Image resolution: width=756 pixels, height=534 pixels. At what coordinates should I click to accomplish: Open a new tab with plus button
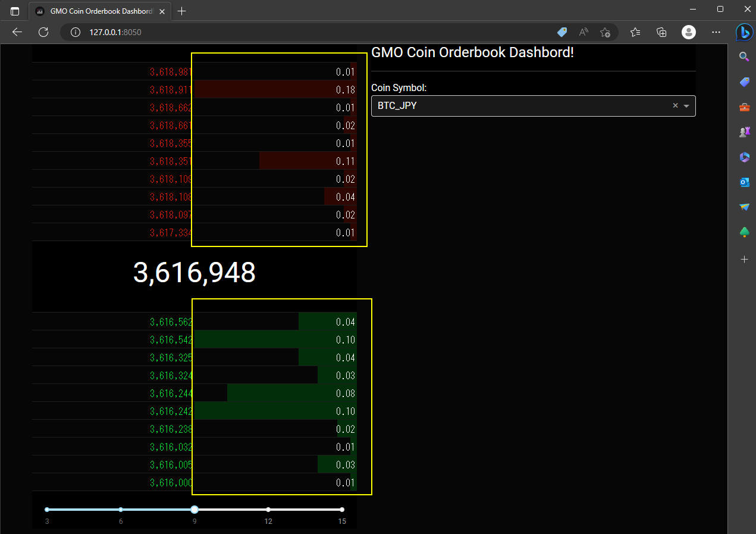[x=182, y=11]
